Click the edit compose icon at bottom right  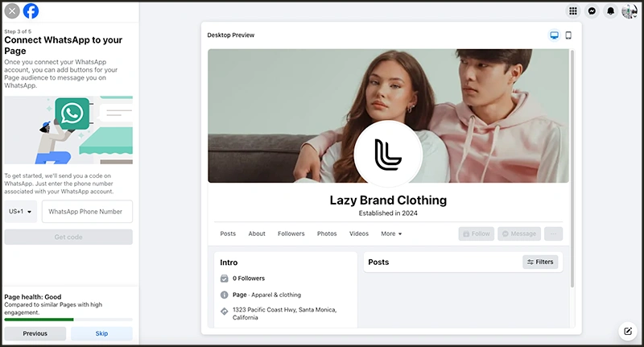pos(626,331)
